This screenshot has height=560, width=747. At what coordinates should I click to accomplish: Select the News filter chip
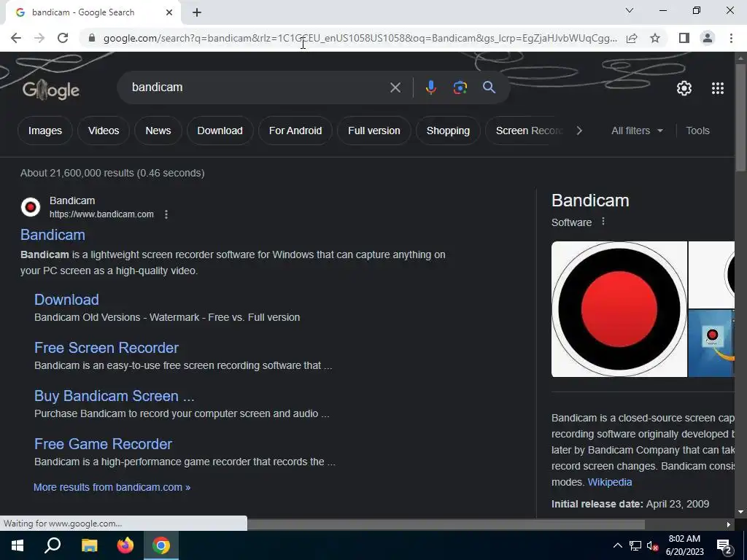click(158, 131)
